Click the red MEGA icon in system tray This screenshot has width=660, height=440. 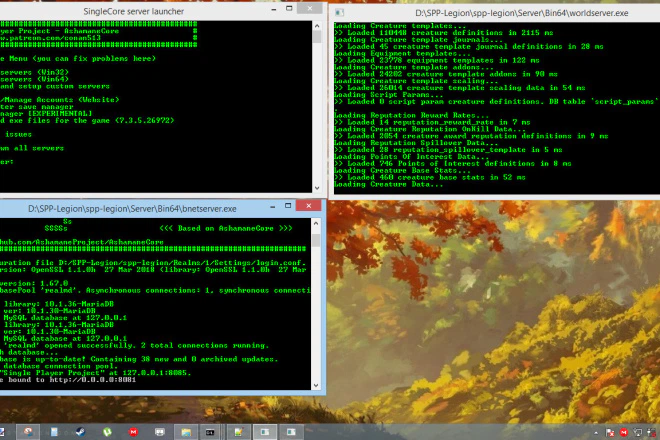627,432
